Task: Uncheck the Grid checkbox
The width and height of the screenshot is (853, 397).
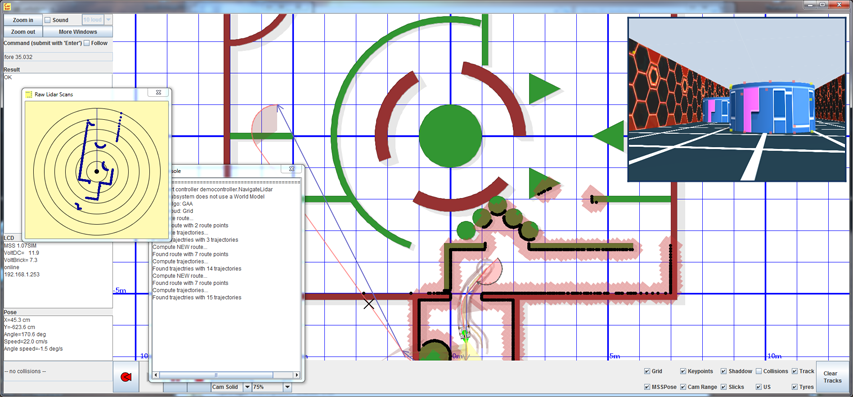Action: pyautogui.click(x=647, y=371)
